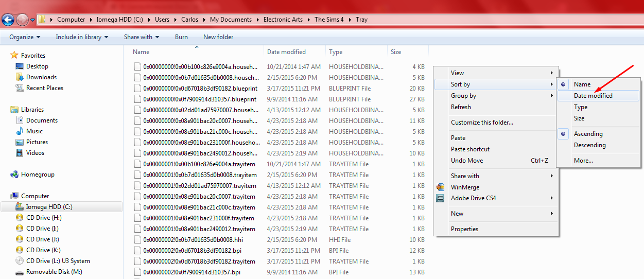Select the Libraries node icon
The width and height of the screenshot is (644, 279).
click(x=14, y=110)
